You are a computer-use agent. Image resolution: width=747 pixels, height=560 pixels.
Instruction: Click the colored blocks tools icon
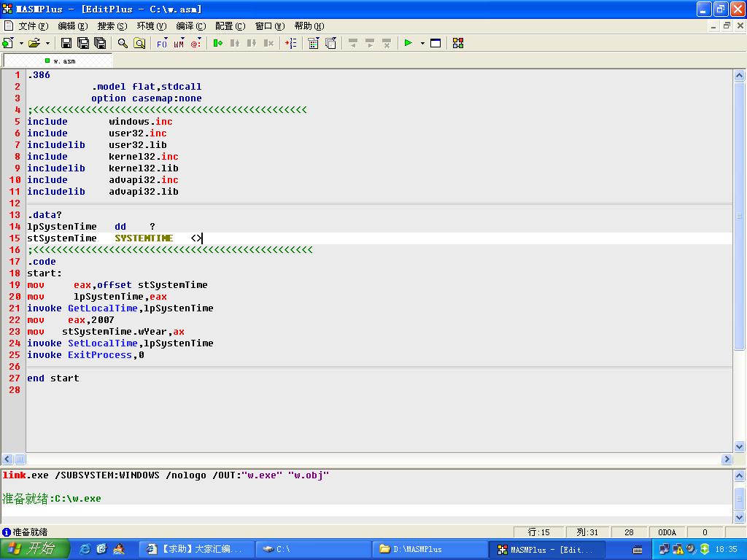pos(458,43)
